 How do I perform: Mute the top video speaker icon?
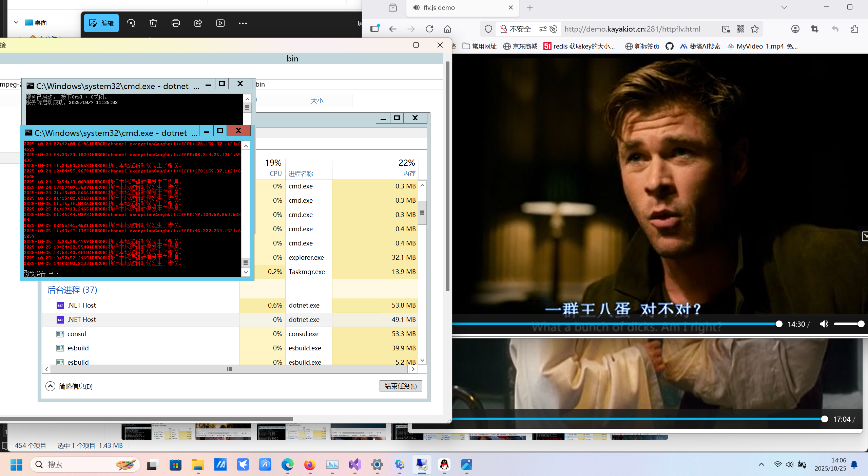(824, 324)
